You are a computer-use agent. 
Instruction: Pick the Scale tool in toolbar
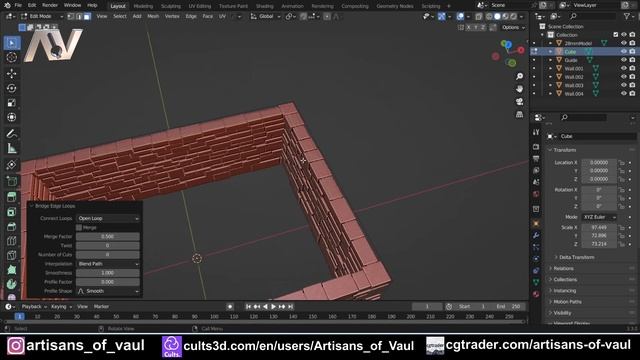point(12,103)
